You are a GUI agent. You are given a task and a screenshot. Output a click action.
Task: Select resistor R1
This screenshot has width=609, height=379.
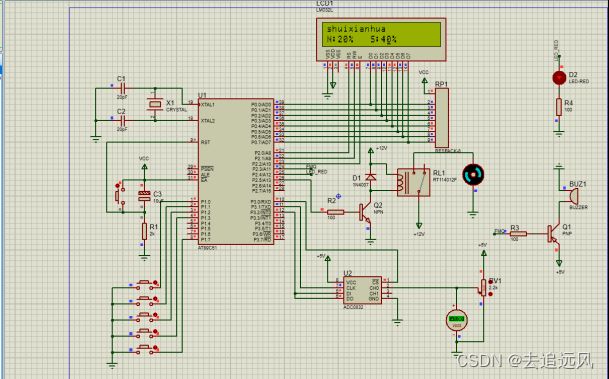click(x=144, y=231)
